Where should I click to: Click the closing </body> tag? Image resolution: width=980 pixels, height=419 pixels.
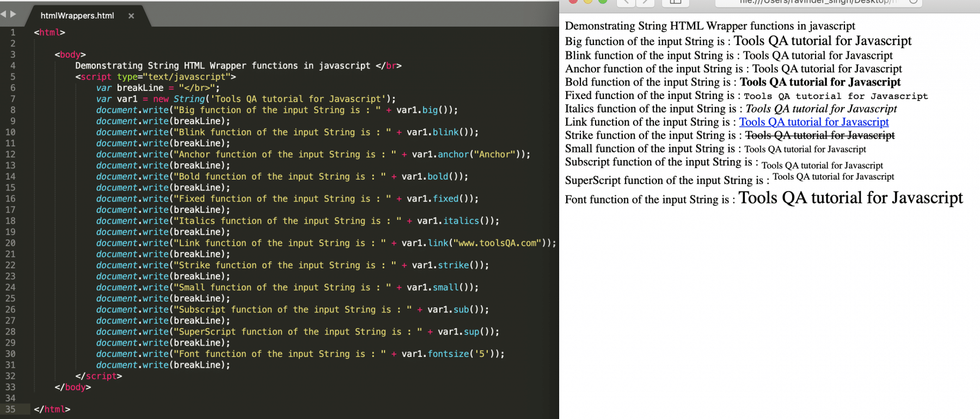coord(73,387)
